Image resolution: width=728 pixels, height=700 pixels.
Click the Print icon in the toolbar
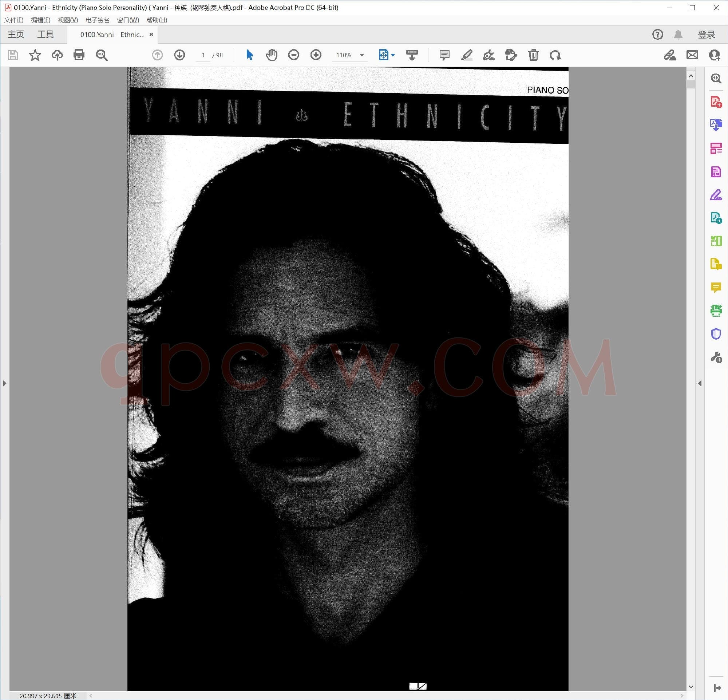[x=79, y=55]
